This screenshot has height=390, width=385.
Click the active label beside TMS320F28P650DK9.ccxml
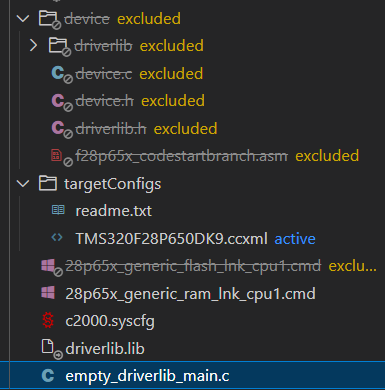pos(295,239)
